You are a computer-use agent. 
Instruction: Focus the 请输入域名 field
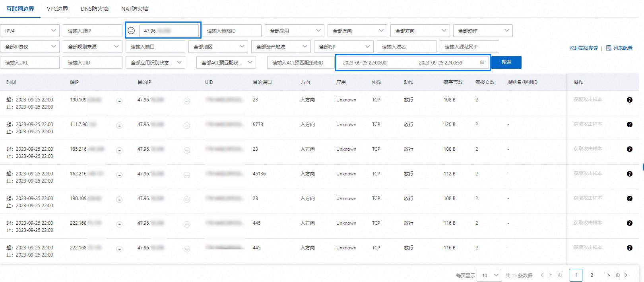[407, 47]
